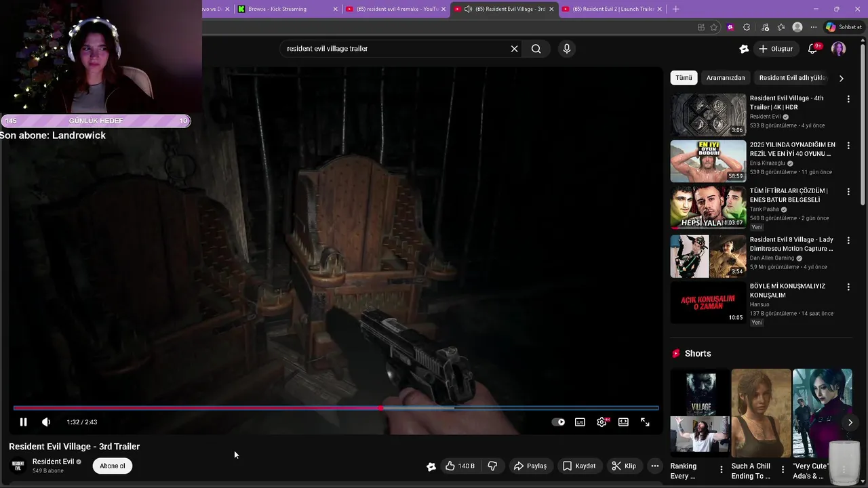Open the media control music note icon
The width and height of the screenshot is (868, 488).
click(x=765, y=27)
